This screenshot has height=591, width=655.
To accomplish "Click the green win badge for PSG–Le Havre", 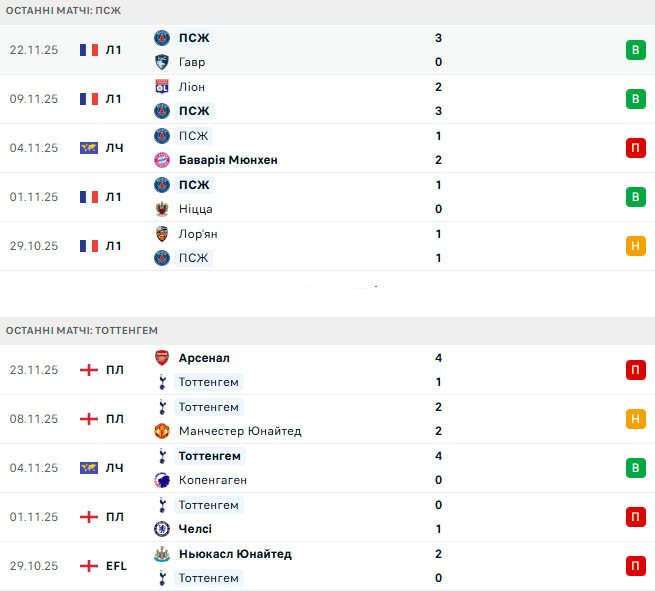I will [635, 50].
